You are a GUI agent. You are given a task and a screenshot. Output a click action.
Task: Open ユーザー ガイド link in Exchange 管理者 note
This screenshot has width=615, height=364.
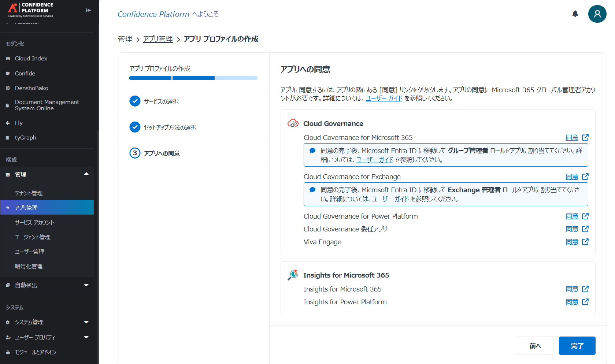coord(390,199)
